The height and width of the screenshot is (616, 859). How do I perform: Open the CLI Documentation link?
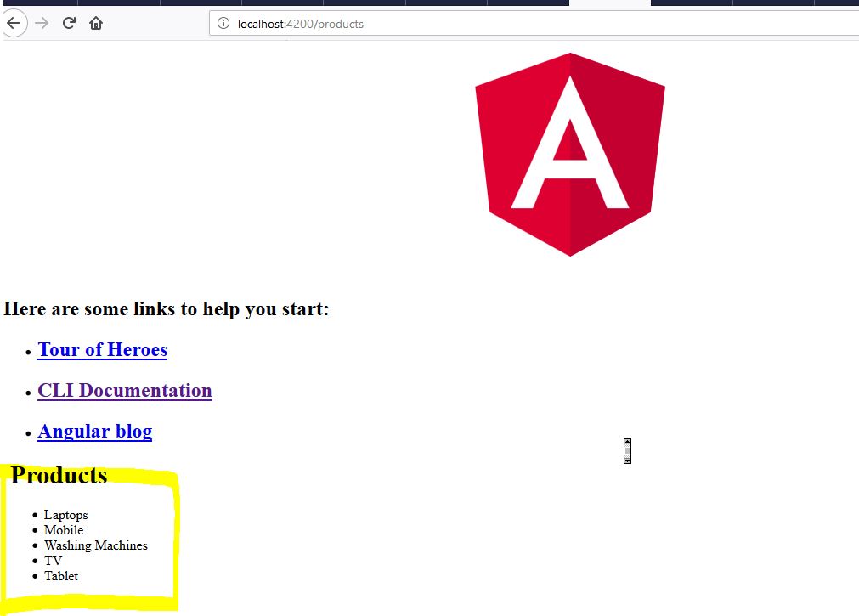125,390
